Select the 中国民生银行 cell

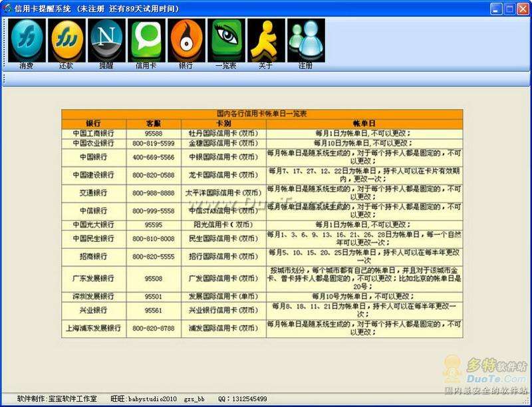point(94,239)
